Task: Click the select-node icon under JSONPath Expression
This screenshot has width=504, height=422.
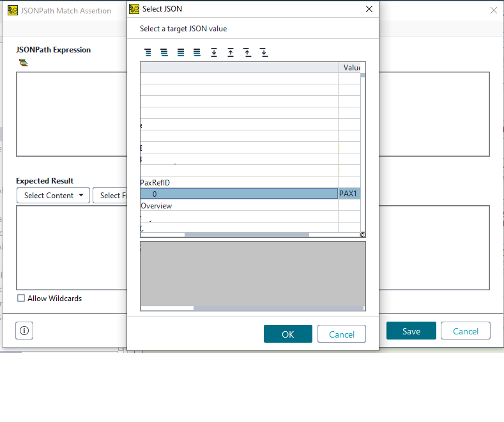Action: tap(23, 63)
